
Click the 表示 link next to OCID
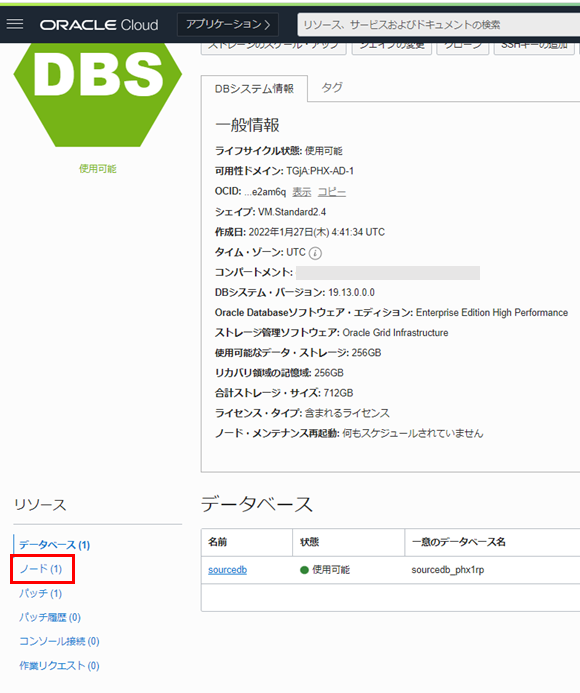[302, 192]
